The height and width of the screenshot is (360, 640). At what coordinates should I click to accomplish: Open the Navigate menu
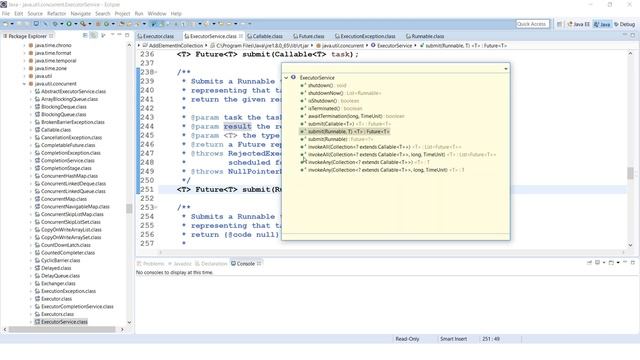[x=80, y=13]
